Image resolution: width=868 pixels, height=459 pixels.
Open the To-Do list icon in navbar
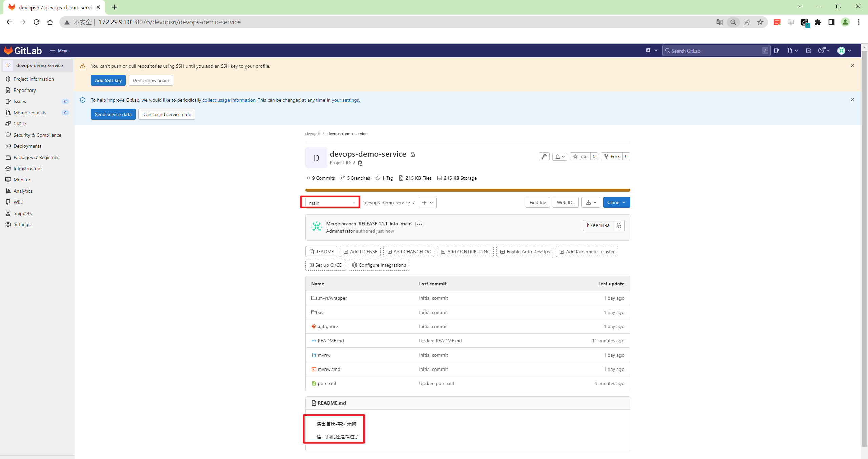click(809, 51)
